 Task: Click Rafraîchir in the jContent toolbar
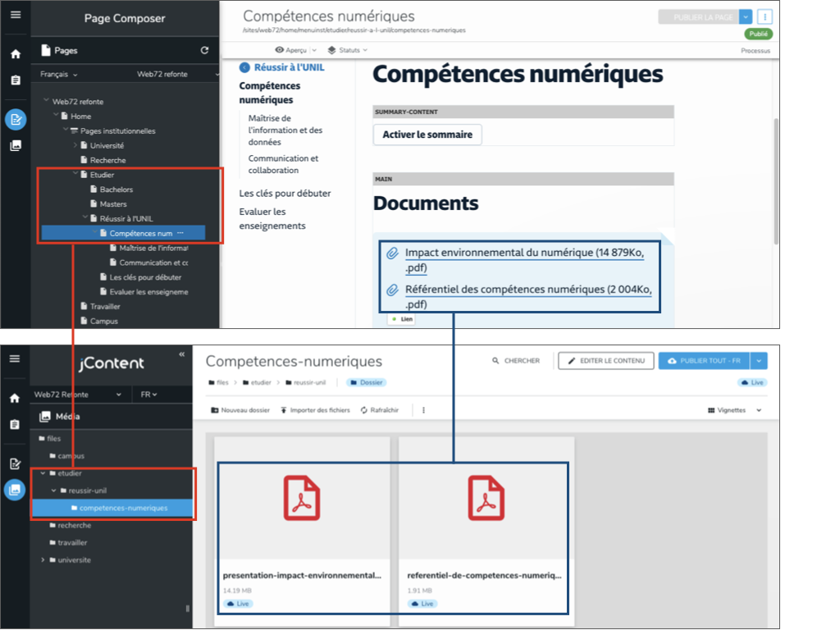tap(380, 410)
